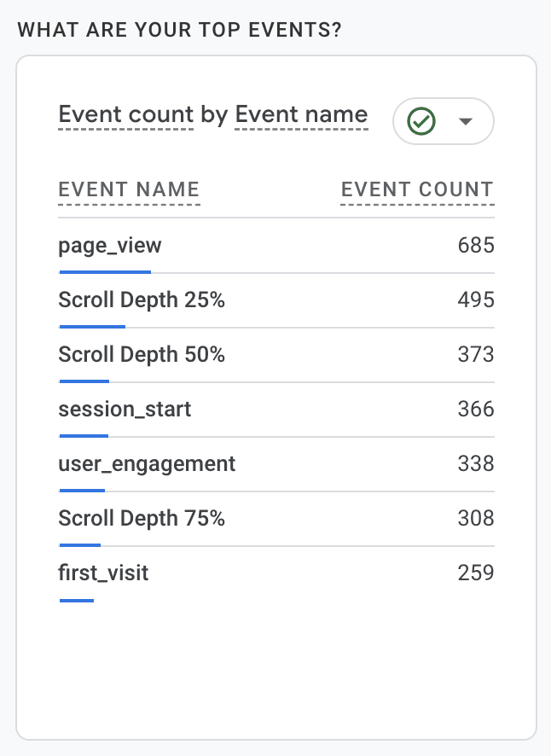
Task: Click the 'What are your top events?' heading
Action: click(x=179, y=31)
